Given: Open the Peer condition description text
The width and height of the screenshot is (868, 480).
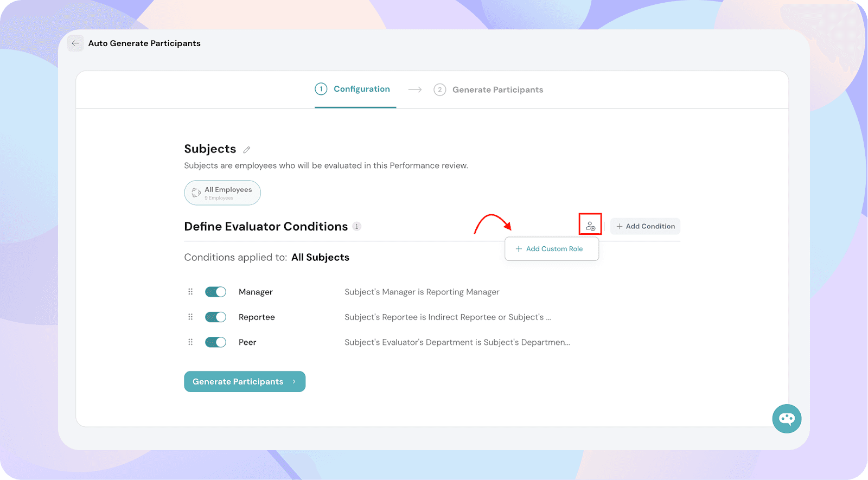Looking at the screenshot, I should tap(457, 342).
